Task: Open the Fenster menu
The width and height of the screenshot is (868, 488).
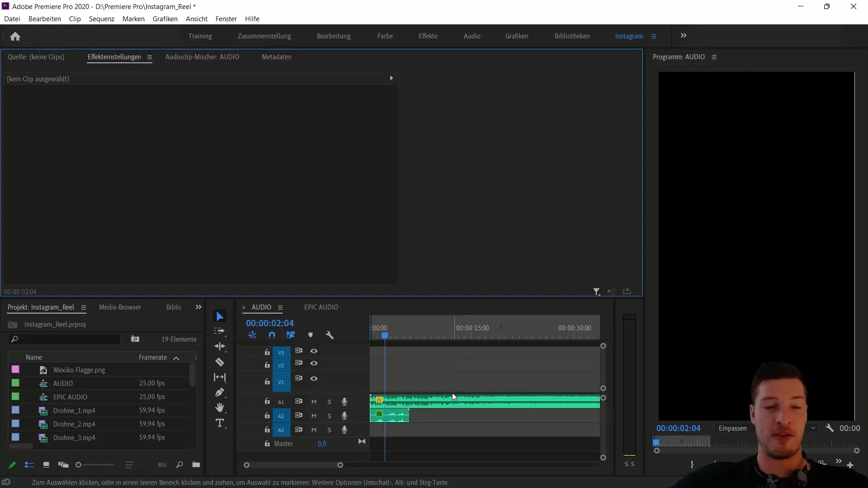Action: [x=226, y=19]
